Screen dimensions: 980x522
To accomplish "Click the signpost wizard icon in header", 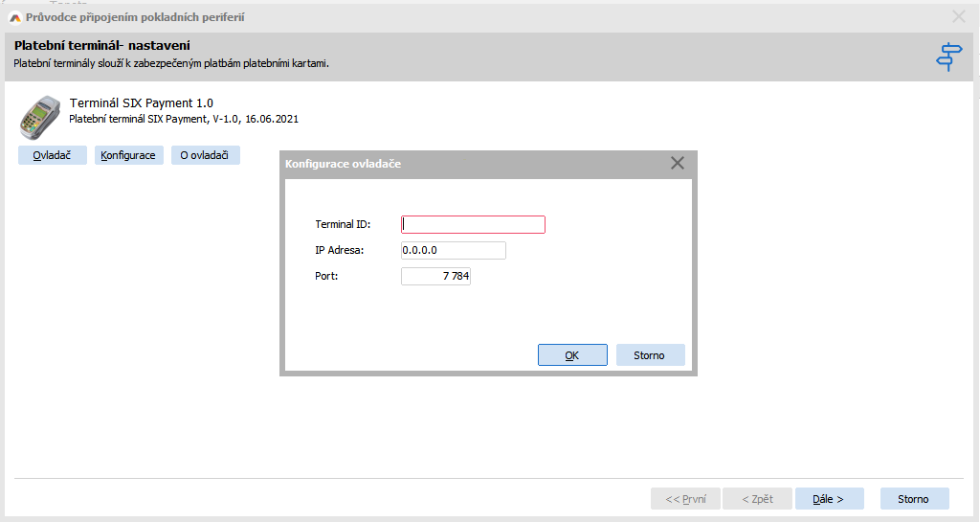I will pyautogui.click(x=947, y=57).
